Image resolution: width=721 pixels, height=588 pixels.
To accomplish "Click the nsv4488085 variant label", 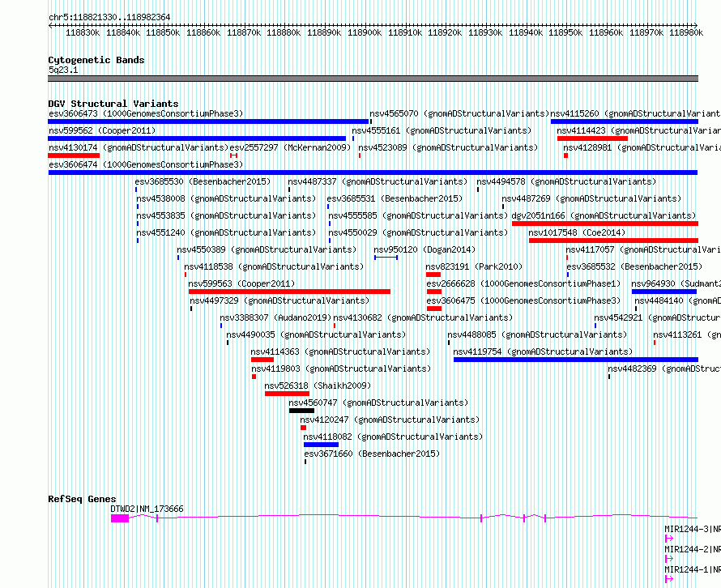I will point(537,334).
